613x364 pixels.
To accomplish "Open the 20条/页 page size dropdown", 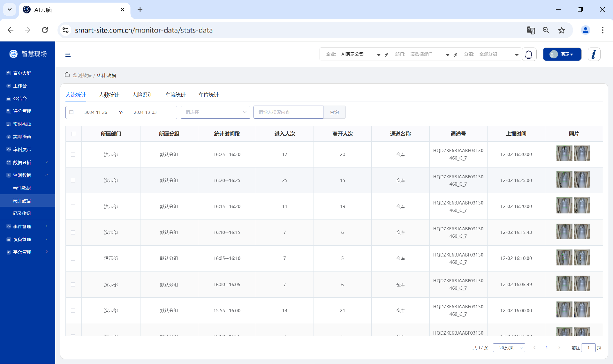I will 509,348.
